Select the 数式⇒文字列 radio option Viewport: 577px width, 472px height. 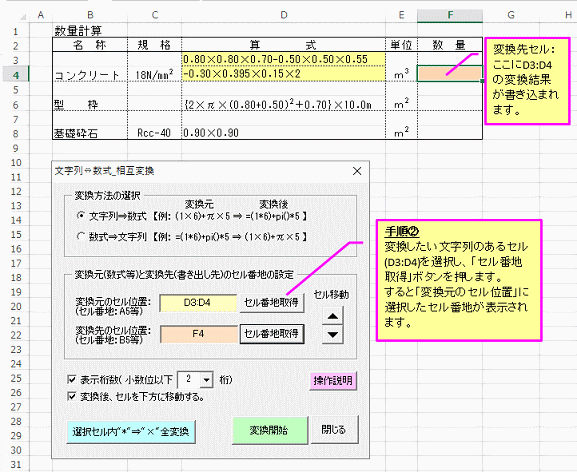[81, 236]
